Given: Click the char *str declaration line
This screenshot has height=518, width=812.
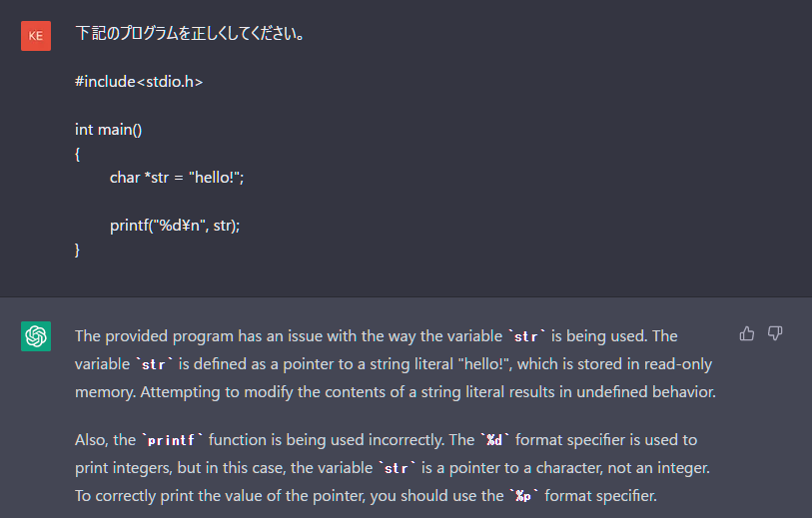Looking at the screenshot, I should pos(177,177).
